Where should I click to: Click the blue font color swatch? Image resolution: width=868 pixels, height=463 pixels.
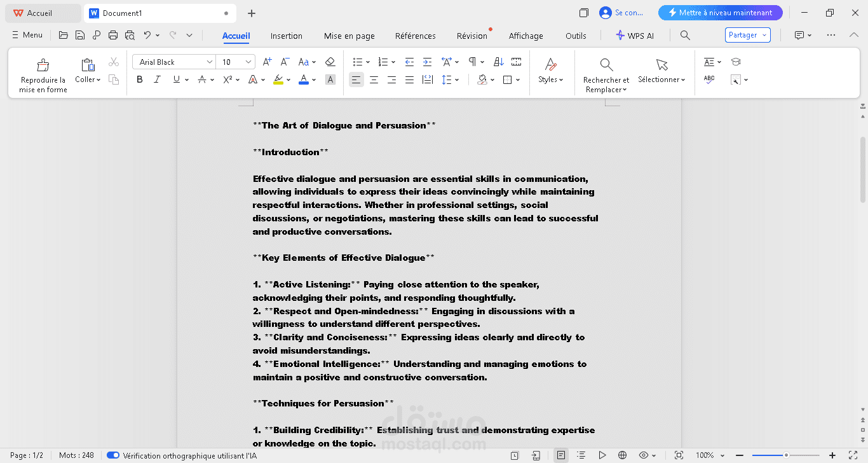click(x=304, y=79)
